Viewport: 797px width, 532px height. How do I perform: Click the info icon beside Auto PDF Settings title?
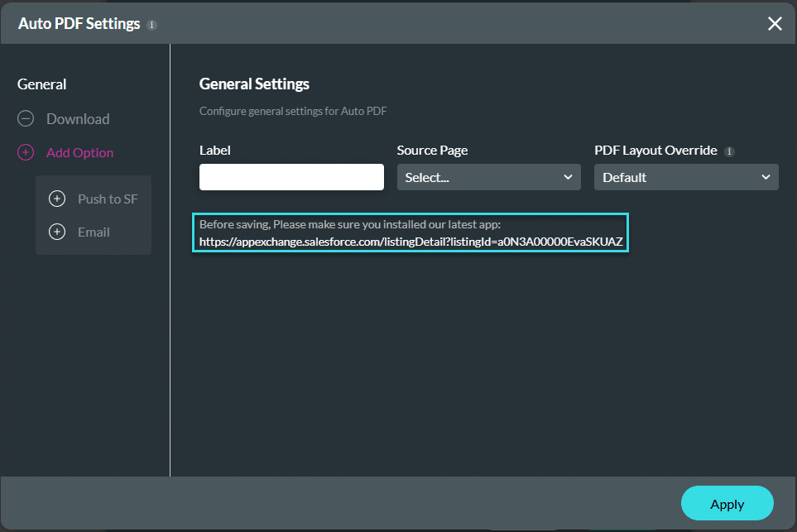(x=151, y=25)
